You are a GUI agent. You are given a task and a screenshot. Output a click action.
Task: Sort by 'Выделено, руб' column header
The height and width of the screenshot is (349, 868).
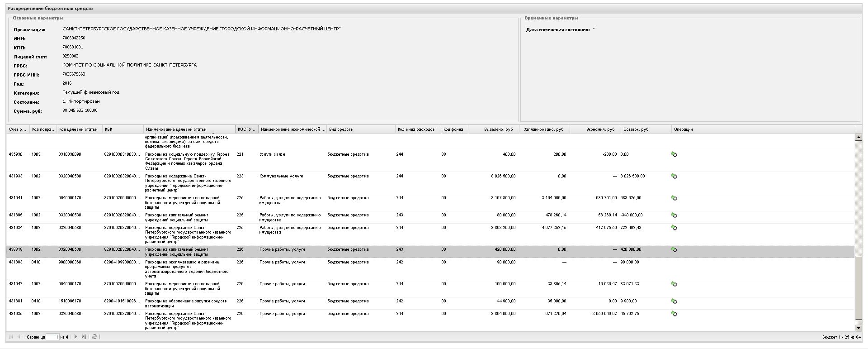tap(494, 129)
